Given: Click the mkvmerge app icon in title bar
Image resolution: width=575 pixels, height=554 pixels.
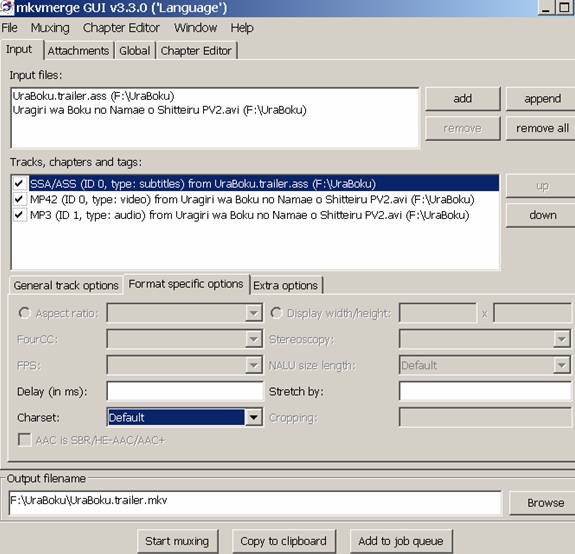Looking at the screenshot, I should (7, 7).
